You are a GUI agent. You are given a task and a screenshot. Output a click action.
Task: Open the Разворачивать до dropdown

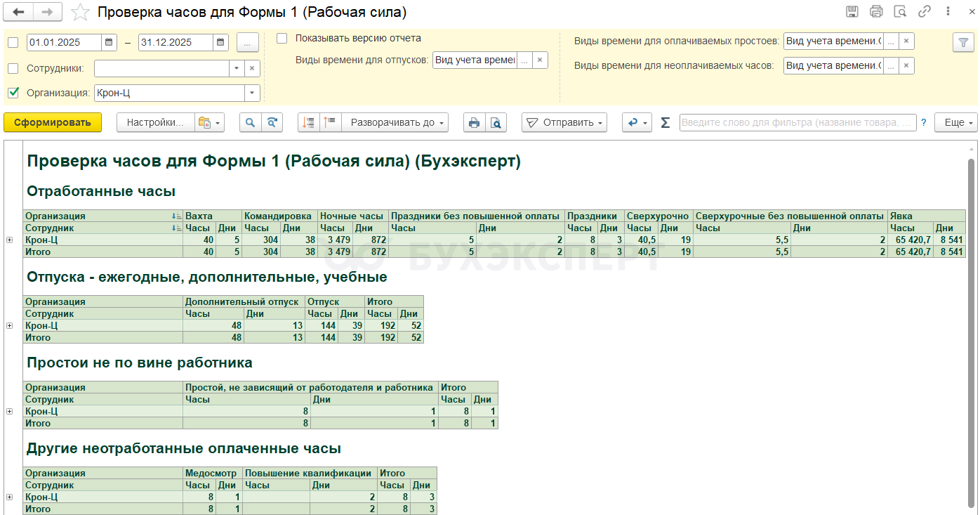point(398,123)
